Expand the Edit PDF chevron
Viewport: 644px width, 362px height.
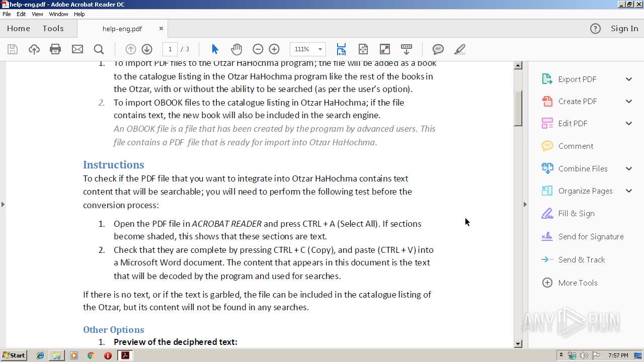(x=629, y=123)
